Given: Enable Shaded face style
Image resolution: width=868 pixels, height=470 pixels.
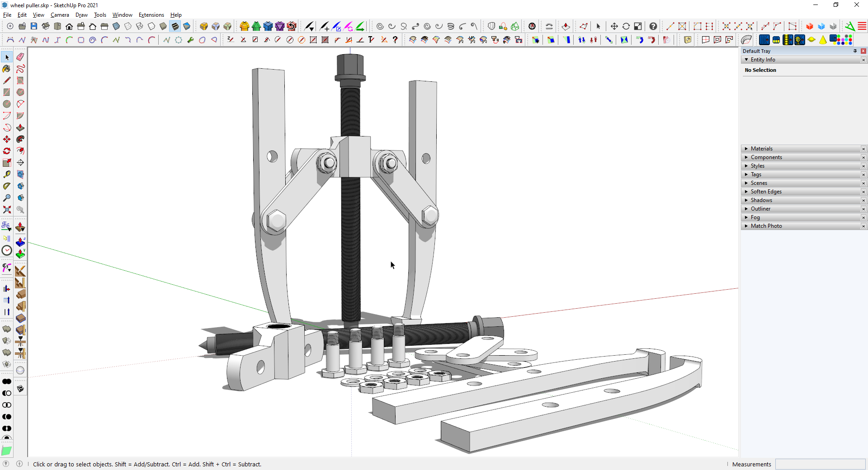Looking at the screenshot, I should click(x=163, y=26).
